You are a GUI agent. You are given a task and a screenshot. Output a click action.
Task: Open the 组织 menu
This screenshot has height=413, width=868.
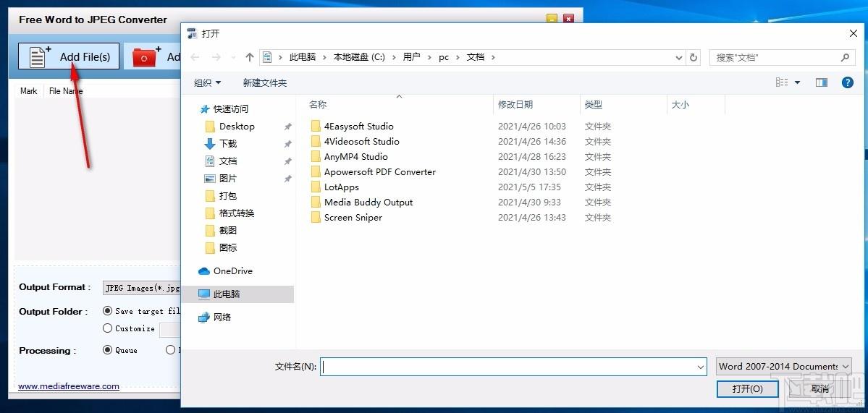point(208,83)
